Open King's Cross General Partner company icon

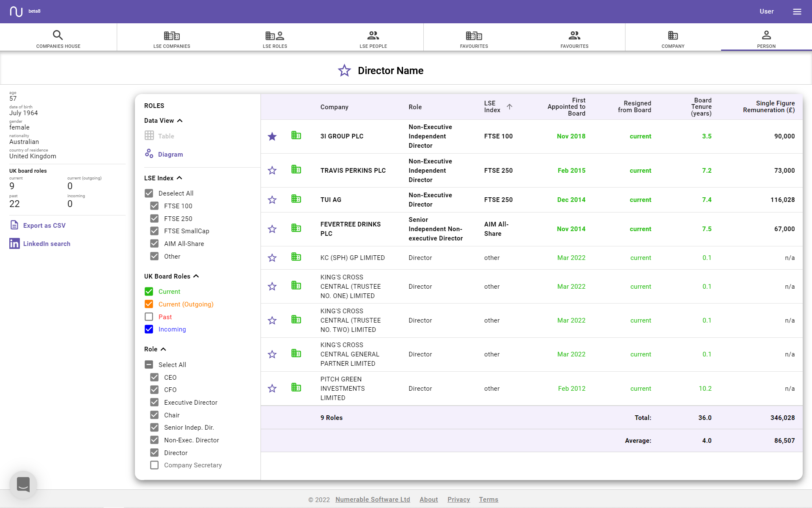[x=296, y=353]
